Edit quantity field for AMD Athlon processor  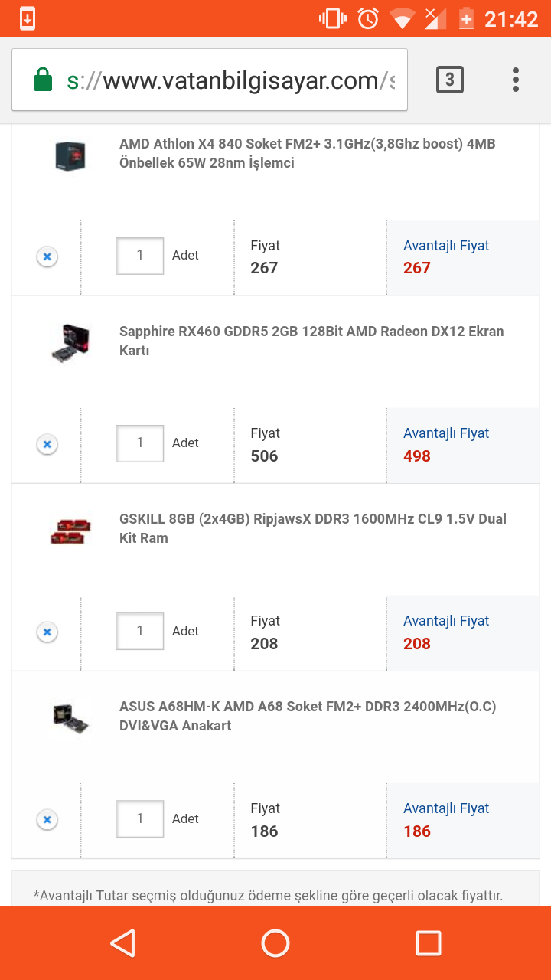pos(139,256)
